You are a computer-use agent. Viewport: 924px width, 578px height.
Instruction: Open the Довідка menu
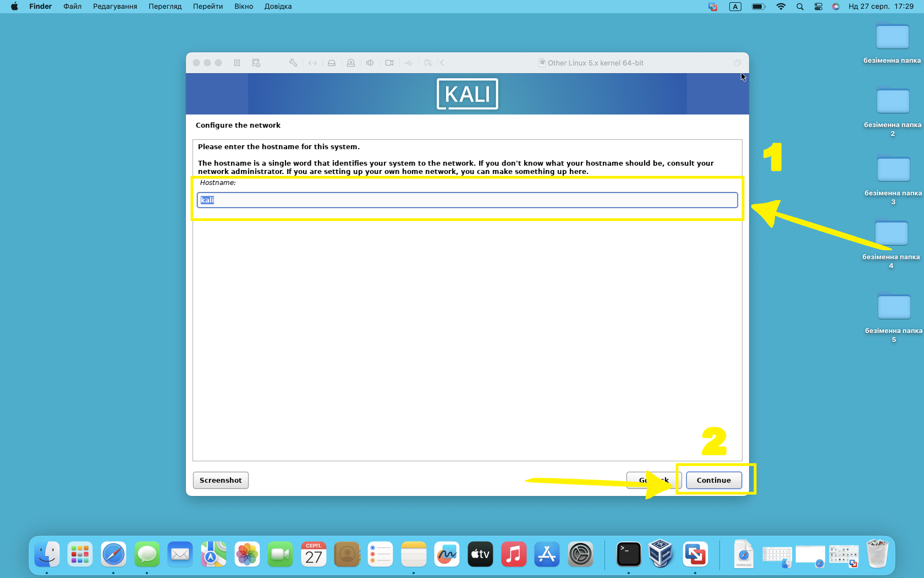(x=277, y=7)
